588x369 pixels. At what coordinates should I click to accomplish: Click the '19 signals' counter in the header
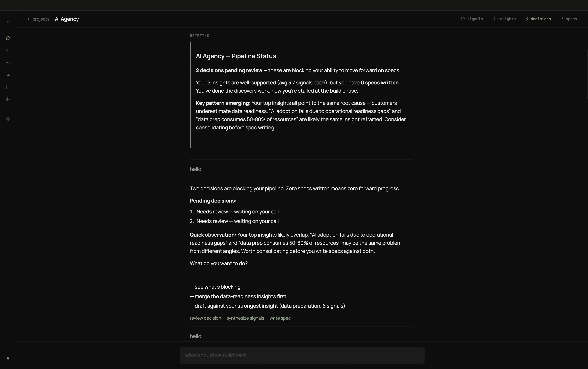click(471, 19)
